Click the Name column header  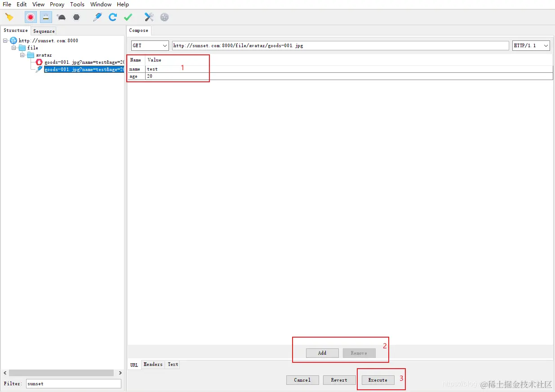[x=136, y=60]
